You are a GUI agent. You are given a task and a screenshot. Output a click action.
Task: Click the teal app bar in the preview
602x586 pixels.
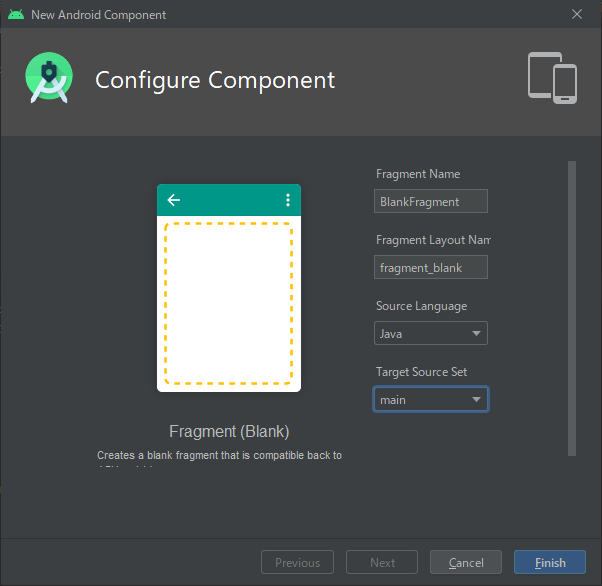tap(229, 200)
